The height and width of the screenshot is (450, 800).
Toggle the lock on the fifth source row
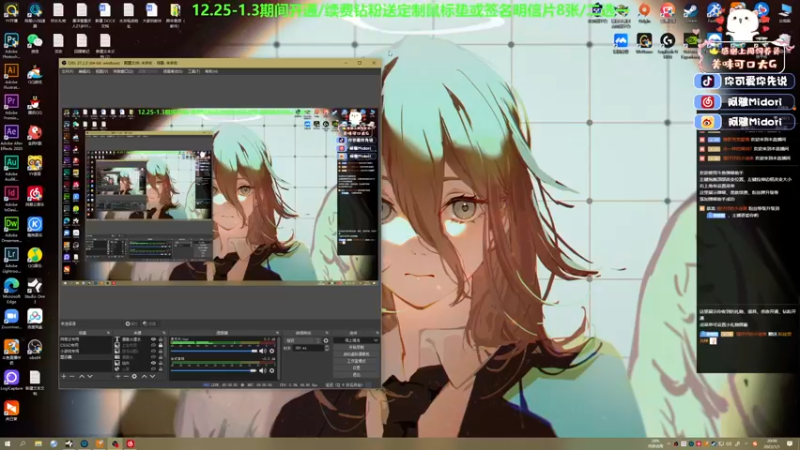point(160,363)
